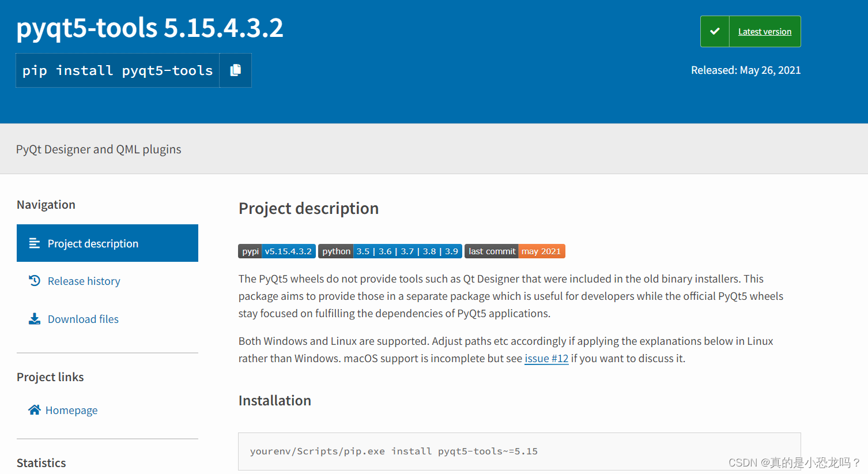
Task: Click the Statistics sidebar heading
Action: pyautogui.click(x=41, y=463)
